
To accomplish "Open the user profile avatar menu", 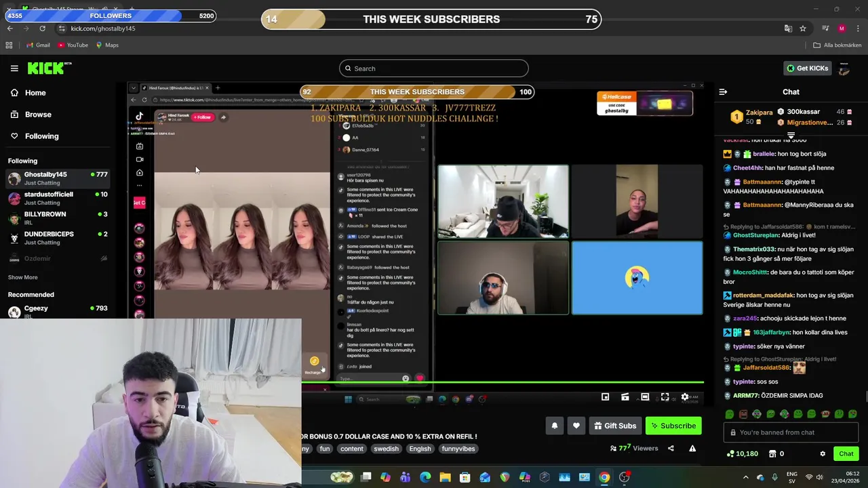I will 844,68.
